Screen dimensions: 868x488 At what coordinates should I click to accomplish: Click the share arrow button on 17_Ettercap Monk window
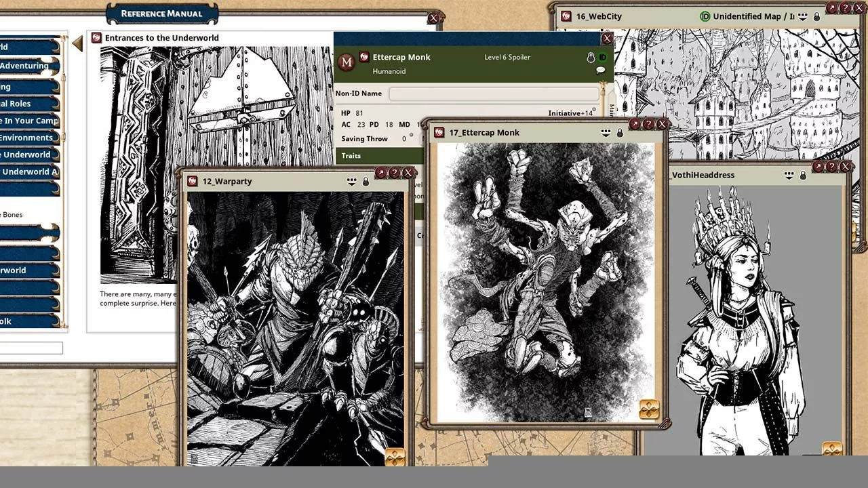pos(634,124)
